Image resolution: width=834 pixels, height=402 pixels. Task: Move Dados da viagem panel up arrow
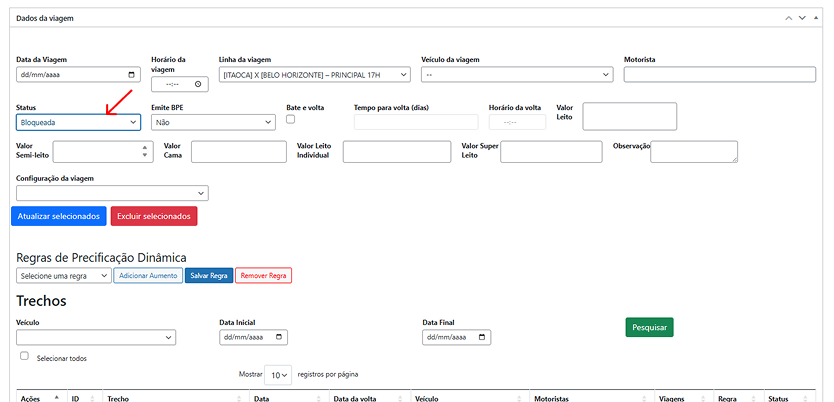click(x=788, y=18)
